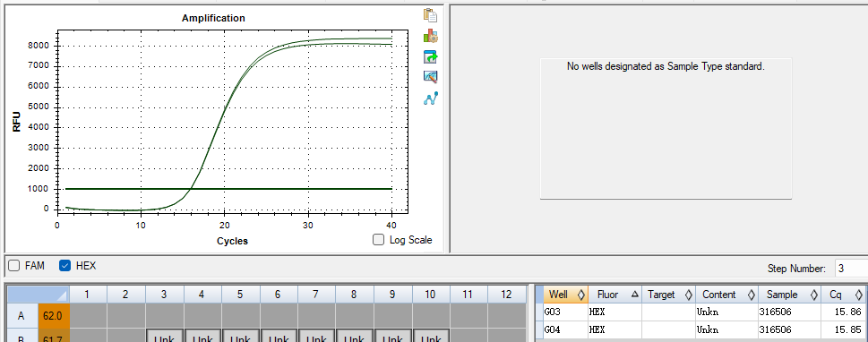Select plate column 3 header

164,295
